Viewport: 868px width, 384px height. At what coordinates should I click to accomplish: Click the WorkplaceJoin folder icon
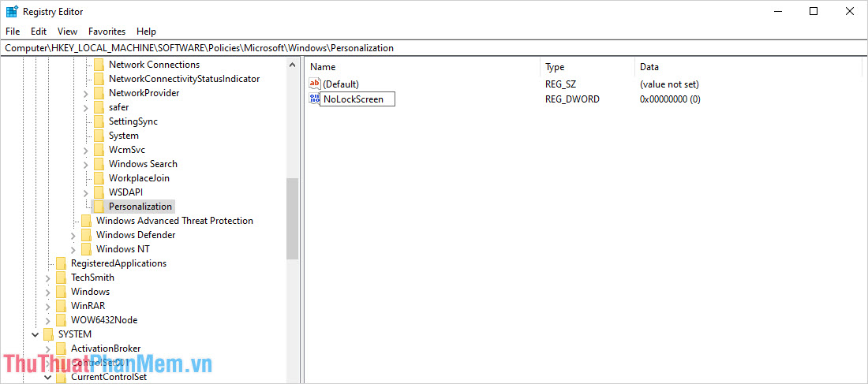[99, 178]
